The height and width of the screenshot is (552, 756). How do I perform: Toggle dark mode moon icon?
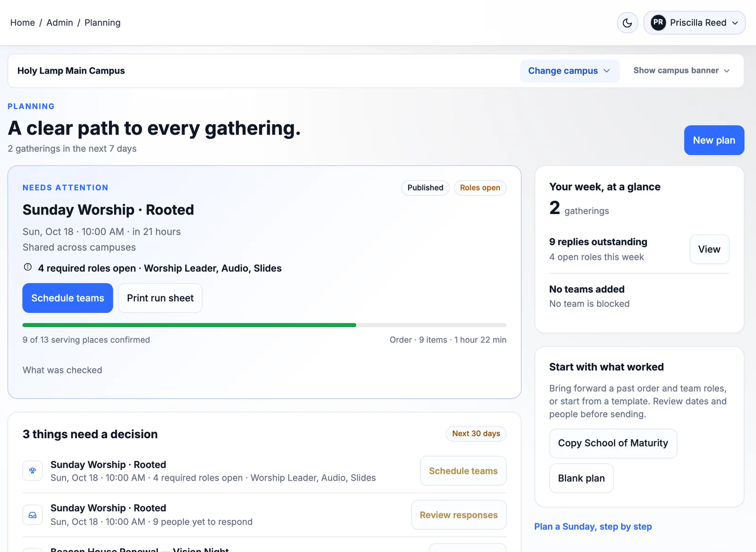[627, 23]
